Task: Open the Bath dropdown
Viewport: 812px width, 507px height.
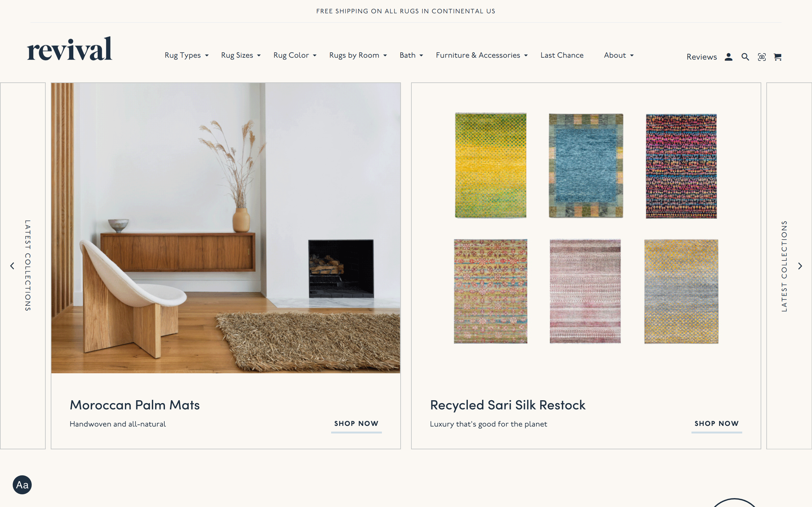Action: [411, 55]
